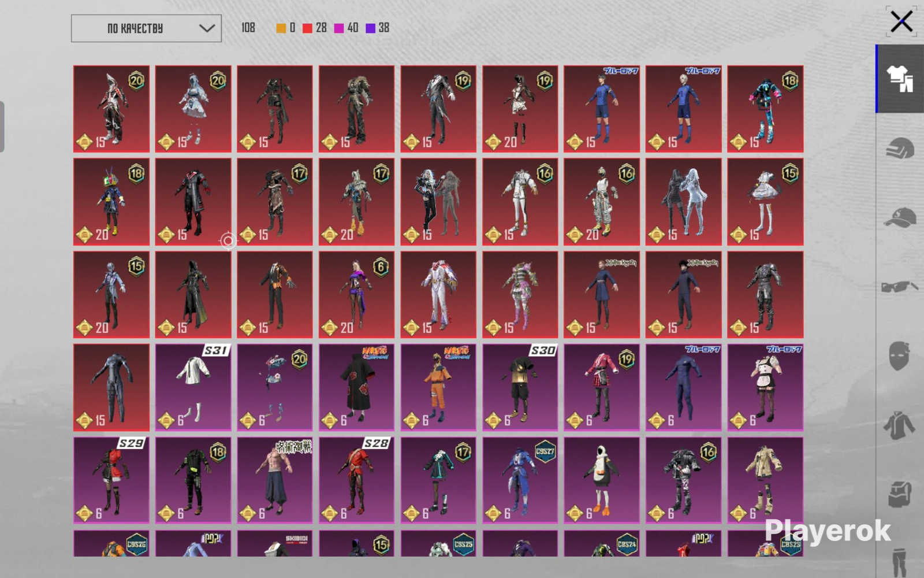Select the level 17 teal jacket outfit
Viewport: 924px width, 578px height.
(438, 480)
